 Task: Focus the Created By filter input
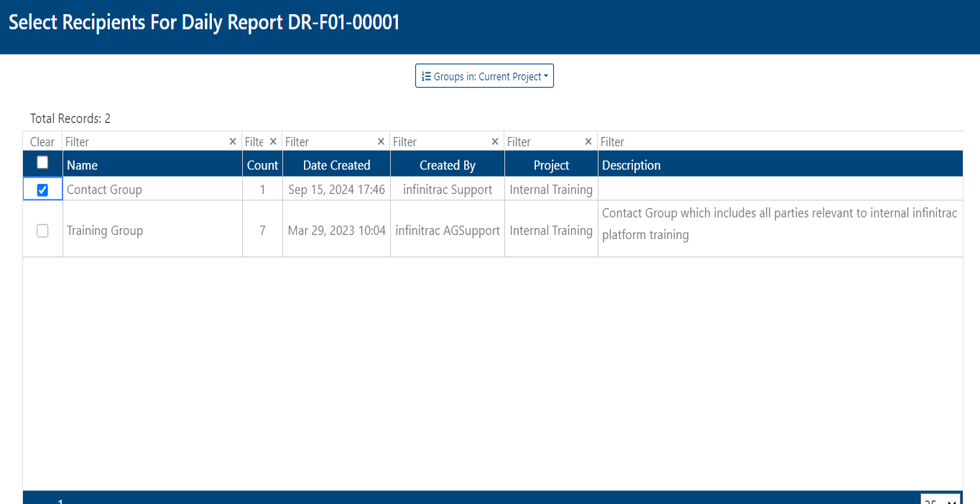point(440,142)
